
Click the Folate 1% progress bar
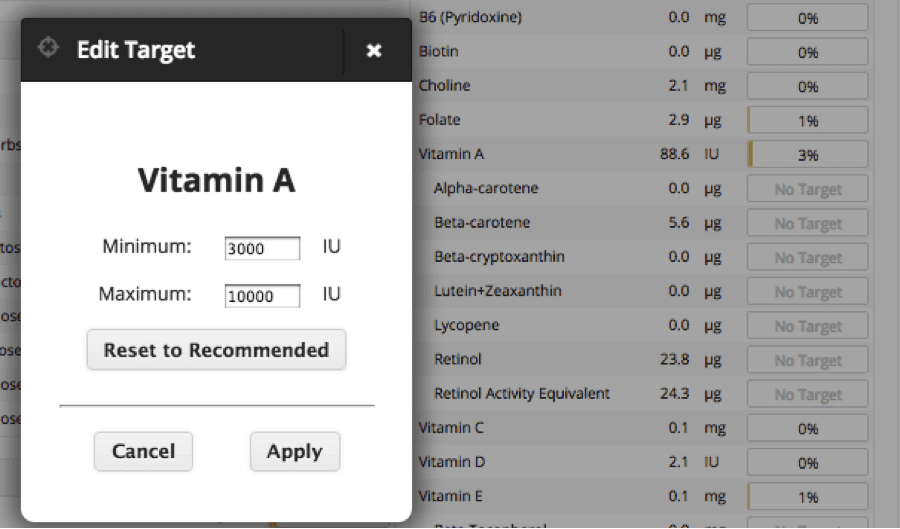[x=808, y=120]
